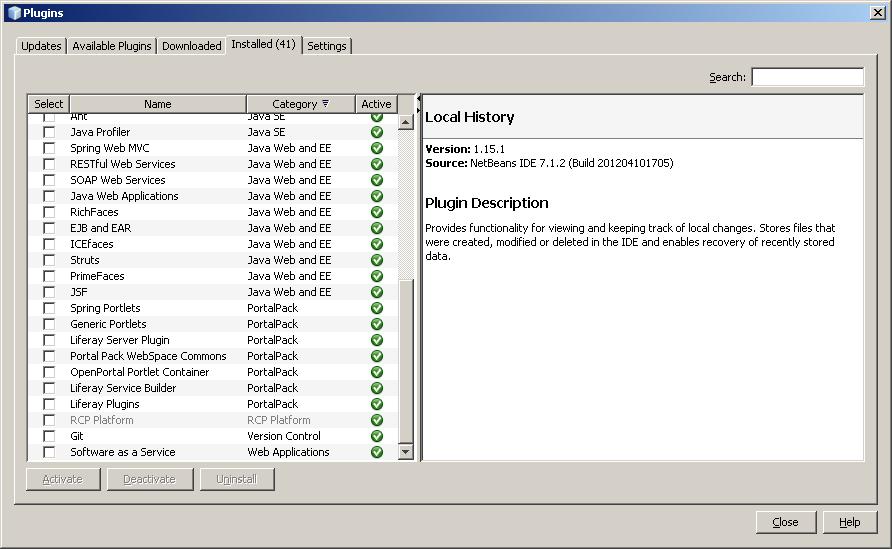Click the Help button

[849, 522]
